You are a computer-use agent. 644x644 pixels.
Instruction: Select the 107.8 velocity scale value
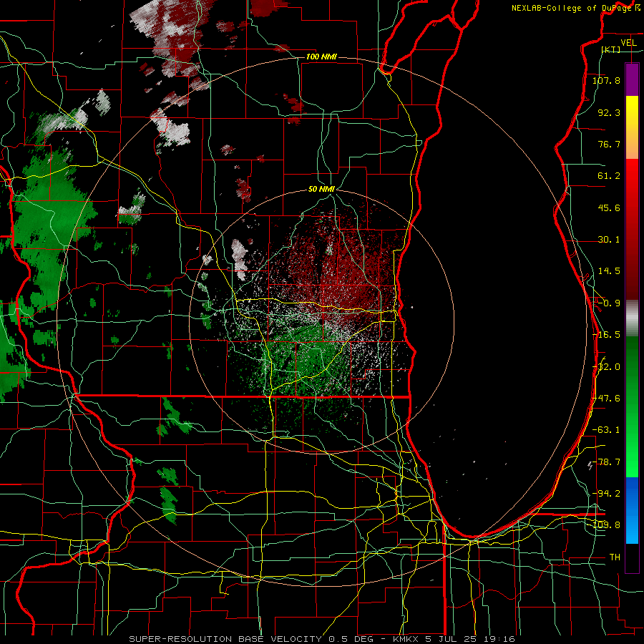[606, 80]
